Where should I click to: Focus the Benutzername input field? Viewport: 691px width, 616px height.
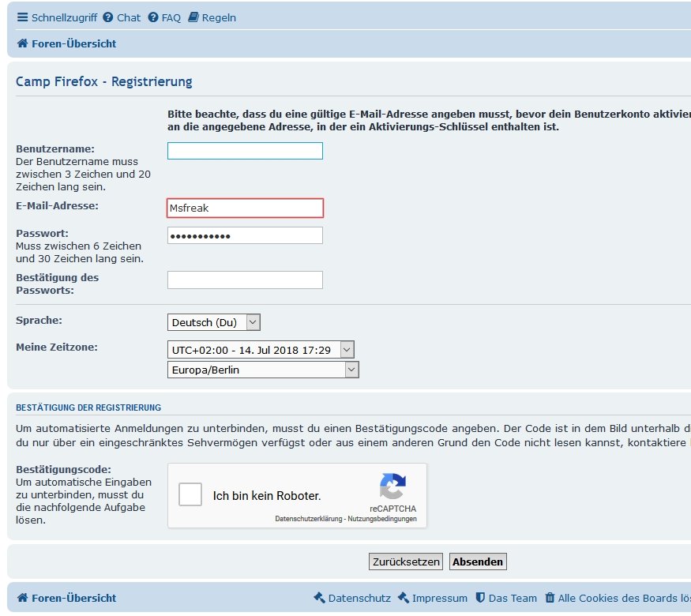tap(245, 151)
